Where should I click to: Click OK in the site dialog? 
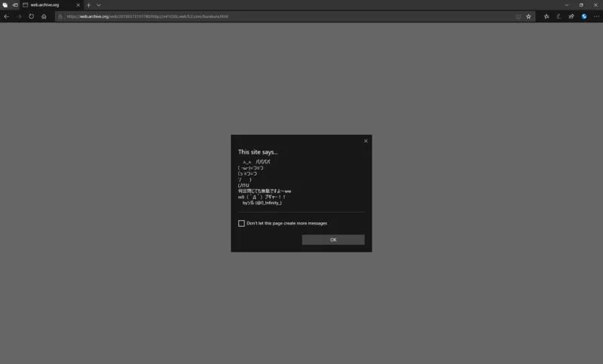click(333, 240)
